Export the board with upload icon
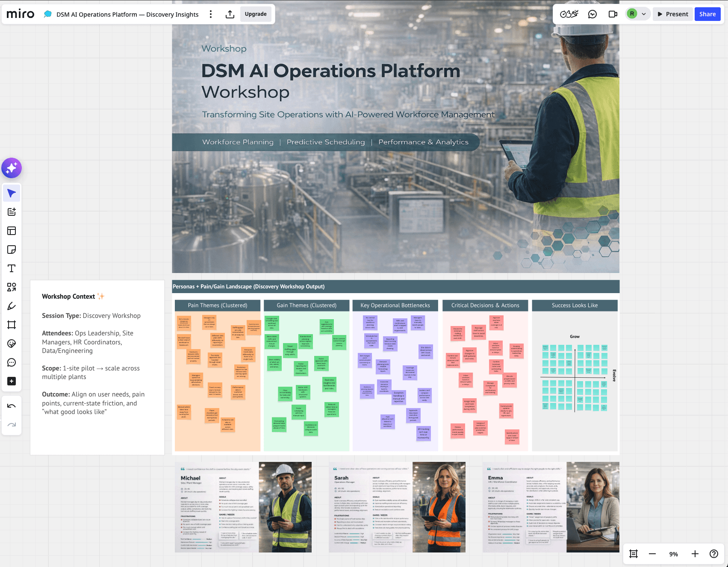Viewport: 728px width, 567px height. point(230,14)
